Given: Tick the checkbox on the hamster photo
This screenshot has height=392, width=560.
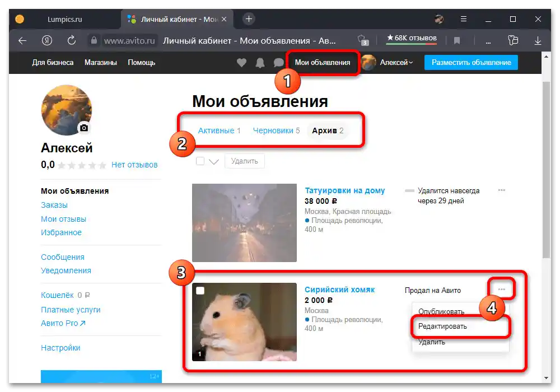Looking at the screenshot, I should click(x=200, y=291).
